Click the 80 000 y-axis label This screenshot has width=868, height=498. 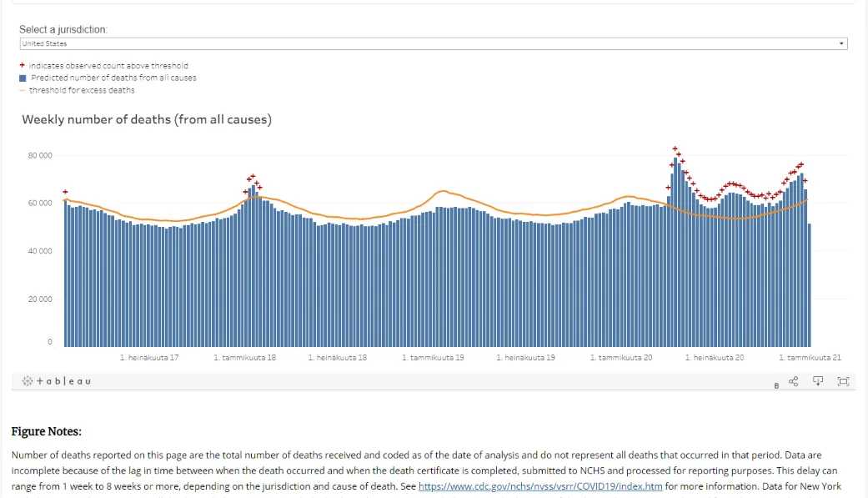pyautogui.click(x=39, y=156)
